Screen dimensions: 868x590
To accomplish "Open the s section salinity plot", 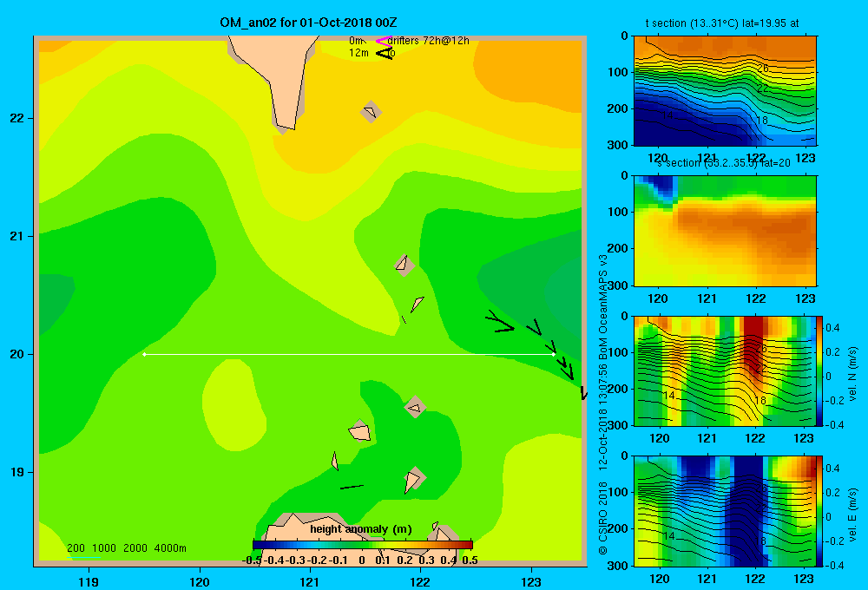I will [x=725, y=231].
